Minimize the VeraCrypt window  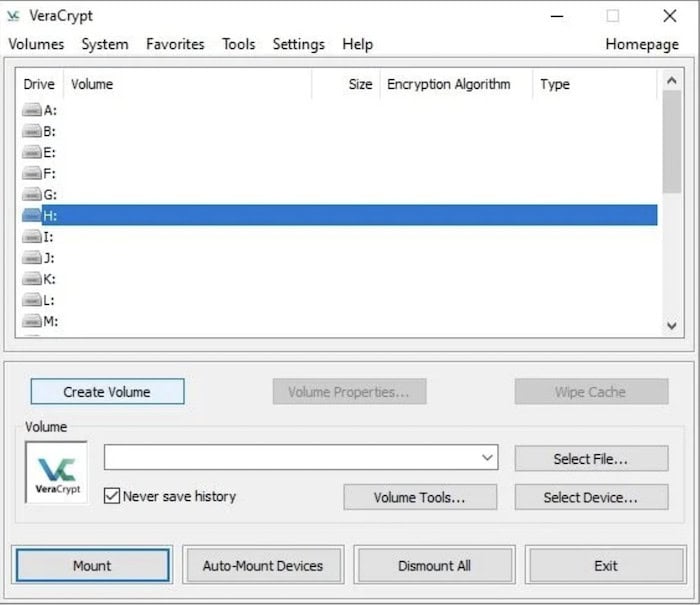coord(557,17)
